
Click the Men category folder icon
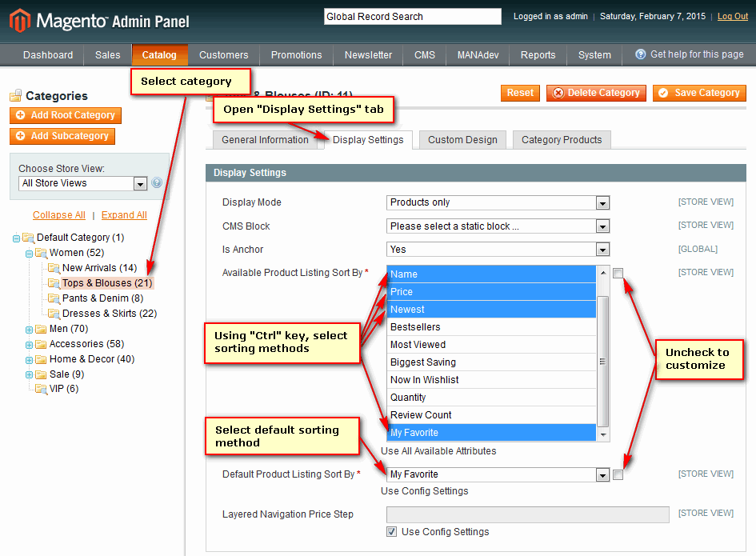[x=41, y=329]
